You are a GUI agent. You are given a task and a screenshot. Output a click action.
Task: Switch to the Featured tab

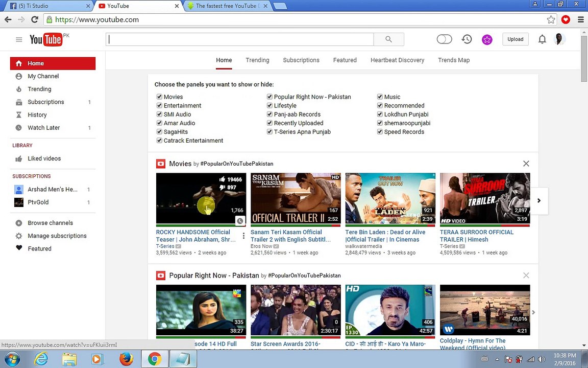click(x=345, y=60)
